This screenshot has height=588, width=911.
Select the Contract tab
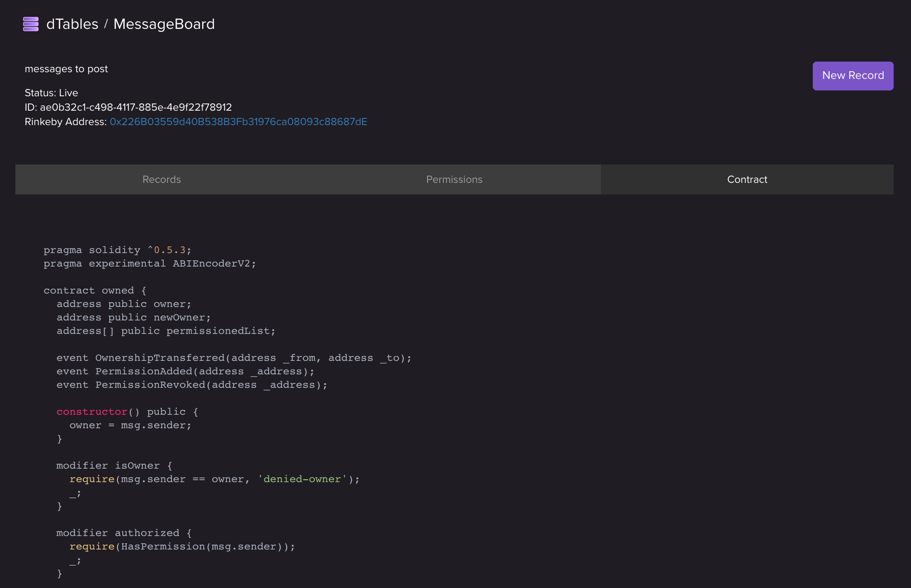tap(747, 179)
